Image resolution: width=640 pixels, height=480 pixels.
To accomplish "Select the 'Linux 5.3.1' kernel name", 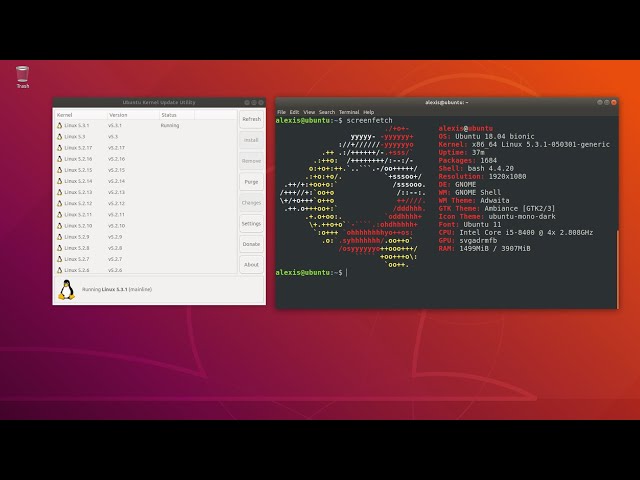I will pos(77,126).
